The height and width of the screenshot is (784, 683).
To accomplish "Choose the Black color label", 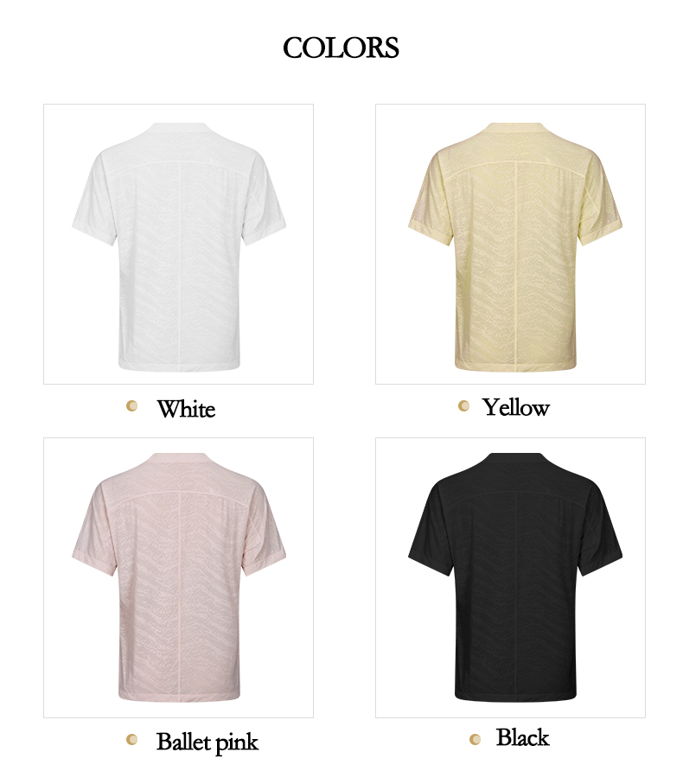I will 522,737.
